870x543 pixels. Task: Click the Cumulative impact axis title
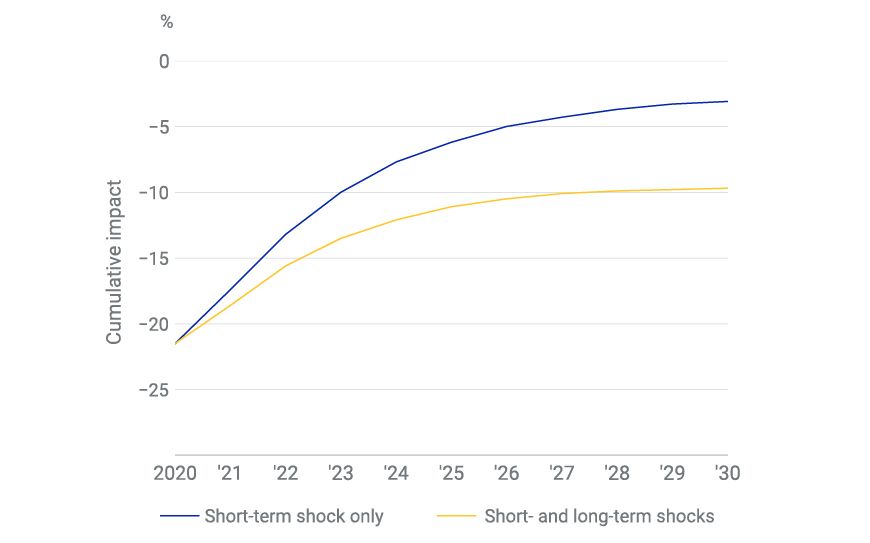114,262
